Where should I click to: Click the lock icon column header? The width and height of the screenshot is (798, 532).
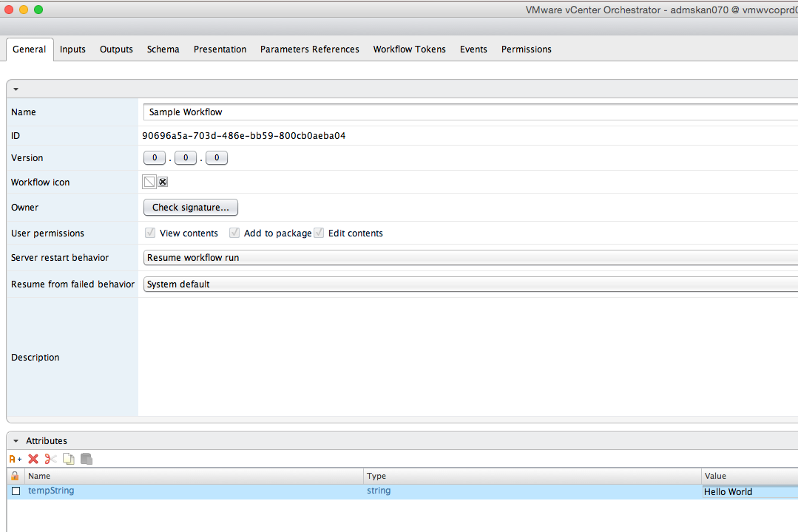[x=15, y=476]
